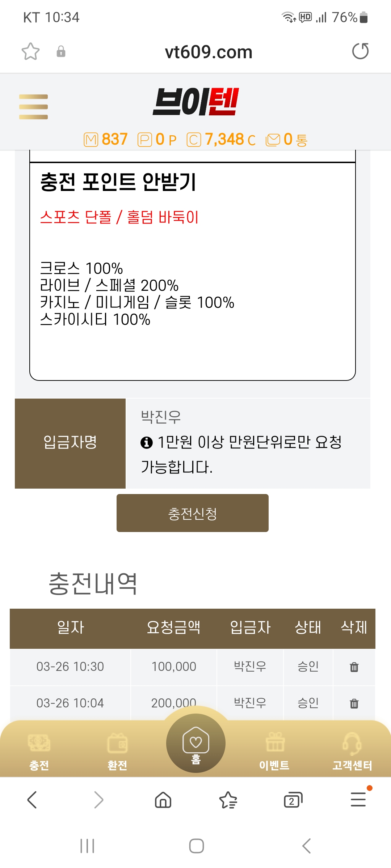Open the 이벤트 tab
The height and width of the screenshot is (868, 391).
(274, 750)
